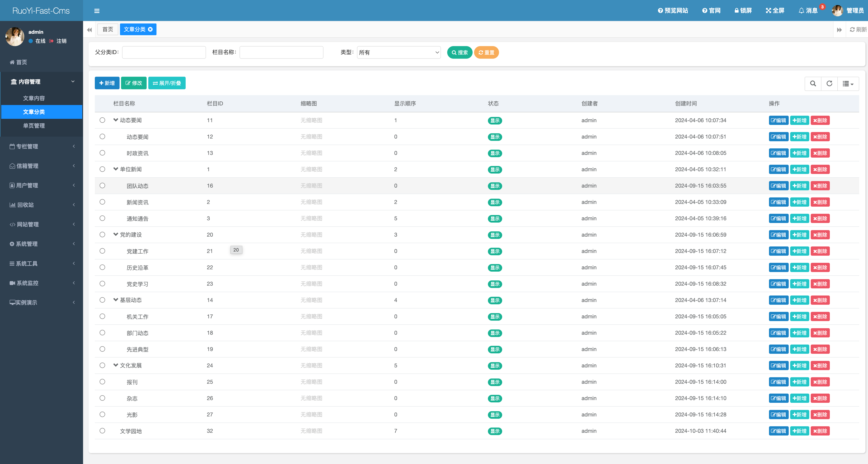Select radio button for 通知通告 row
Image resolution: width=868 pixels, height=464 pixels.
(x=102, y=218)
